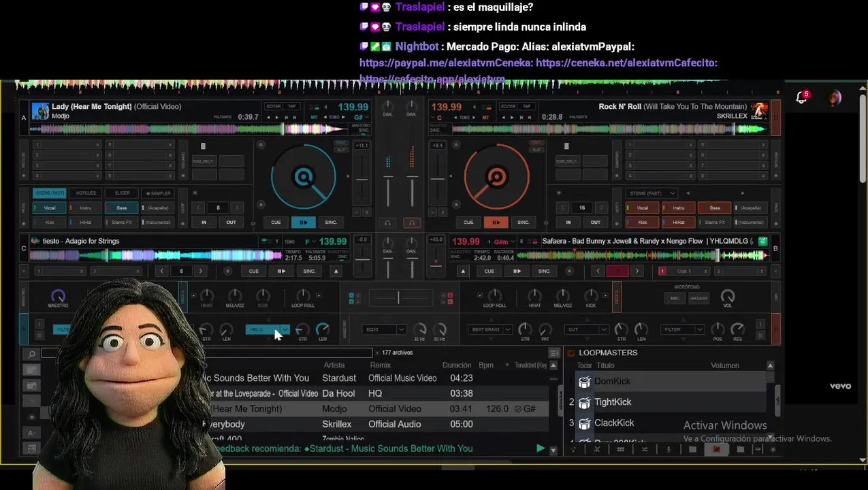Toggle the Vocal stem pad on deck B
This screenshot has height=490, width=868.
(x=642, y=208)
